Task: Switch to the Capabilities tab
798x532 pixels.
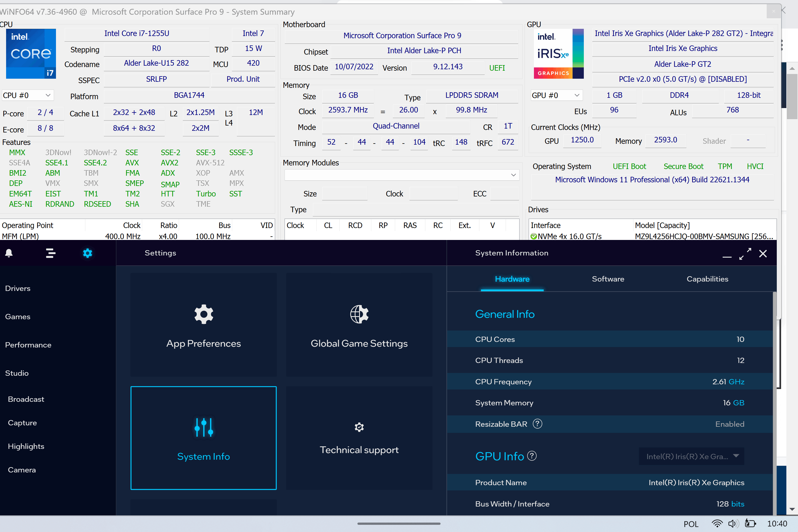Action: (x=707, y=279)
